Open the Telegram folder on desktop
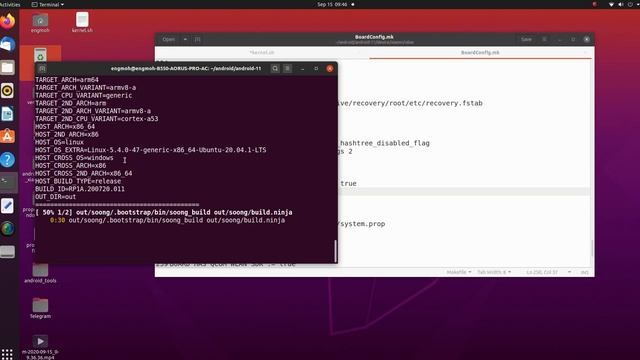The width and height of the screenshot is (640, 360). pos(40,308)
